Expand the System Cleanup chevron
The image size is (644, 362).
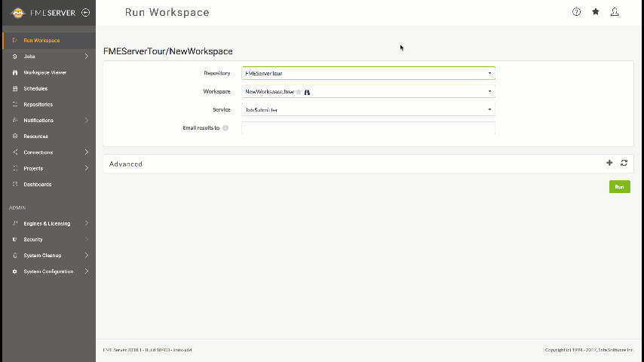[87, 255]
